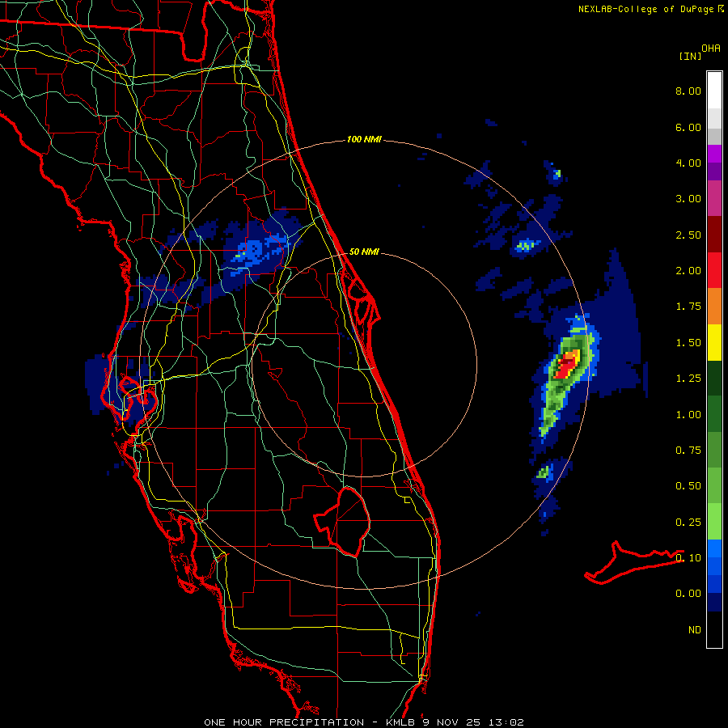Select the 3.00 legend value
The image size is (728, 728).
688,199
